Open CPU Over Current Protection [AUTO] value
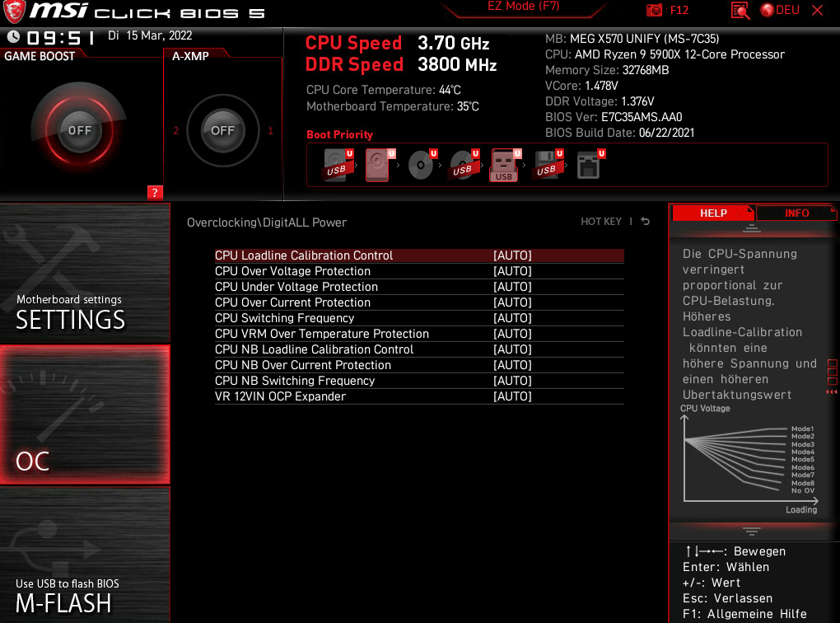The image size is (840, 623). [512, 302]
